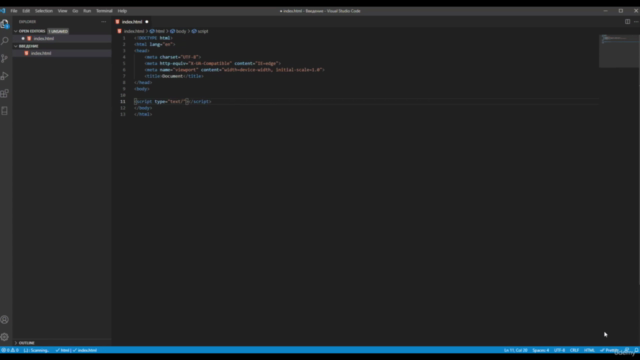The height and width of the screenshot is (360, 640).
Task: Open the Search view icon
Action: (5, 41)
